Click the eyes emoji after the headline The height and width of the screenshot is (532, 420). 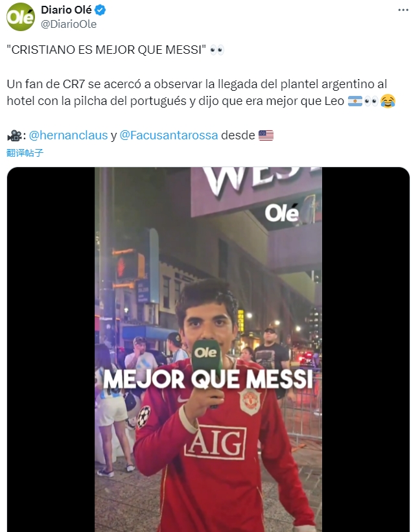[216, 50]
